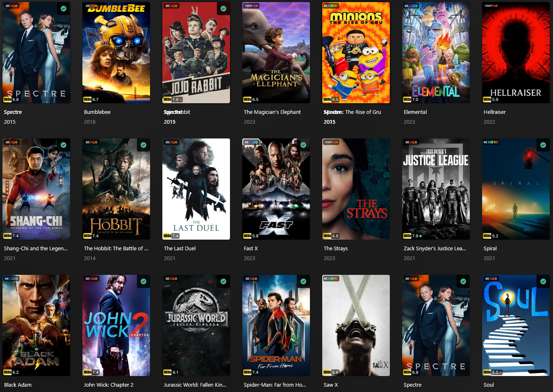Image resolution: width=553 pixels, height=392 pixels.
Task: Click the IMDb 8.0 rating badge on Soul
Action: pyautogui.click(x=493, y=372)
